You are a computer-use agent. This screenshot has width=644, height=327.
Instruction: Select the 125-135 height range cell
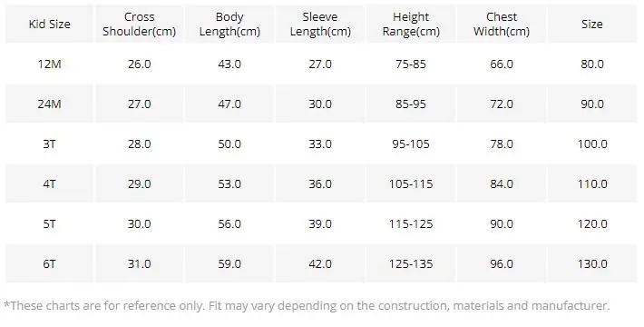coord(411,263)
